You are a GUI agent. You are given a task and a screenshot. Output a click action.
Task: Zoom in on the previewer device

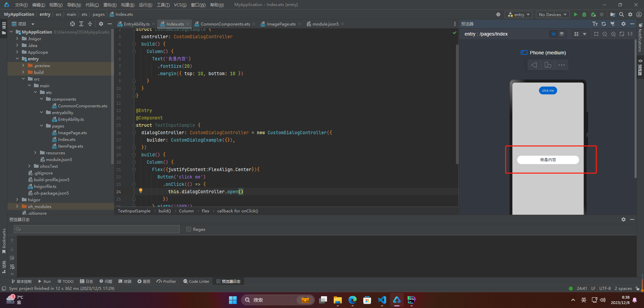click(613, 34)
